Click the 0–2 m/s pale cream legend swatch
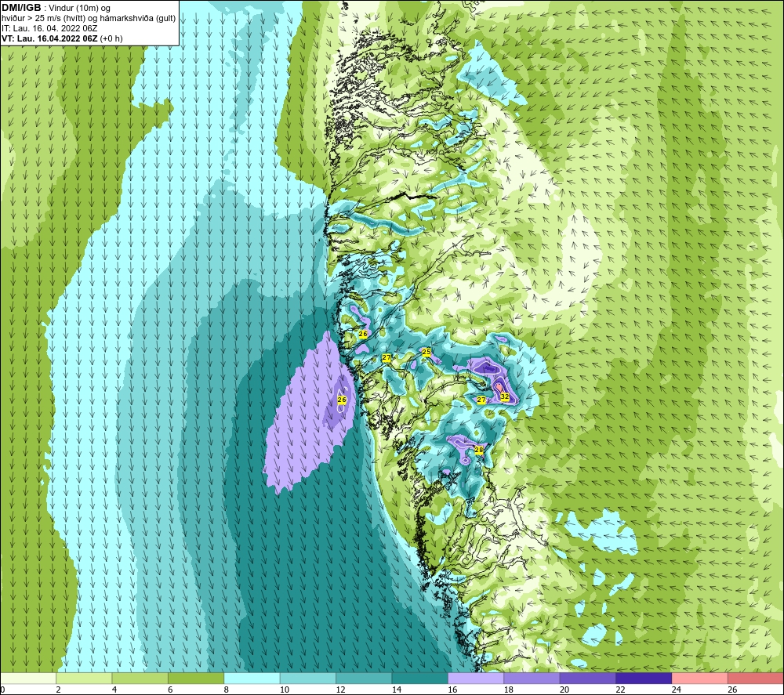Screen dimensions: 784x695 28,678
